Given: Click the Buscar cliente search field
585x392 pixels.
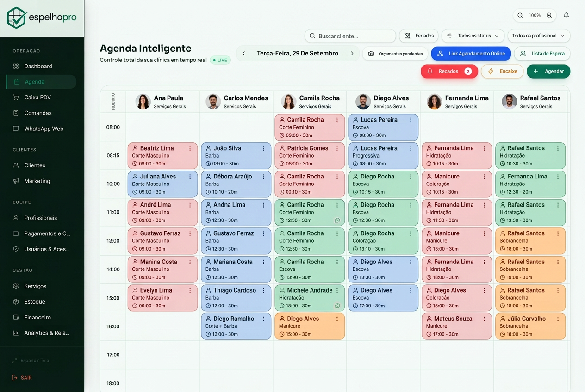Looking at the screenshot, I should (350, 36).
